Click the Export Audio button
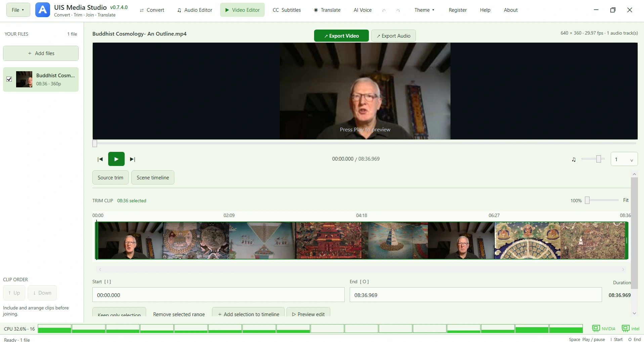The image size is (644, 342). tap(393, 36)
